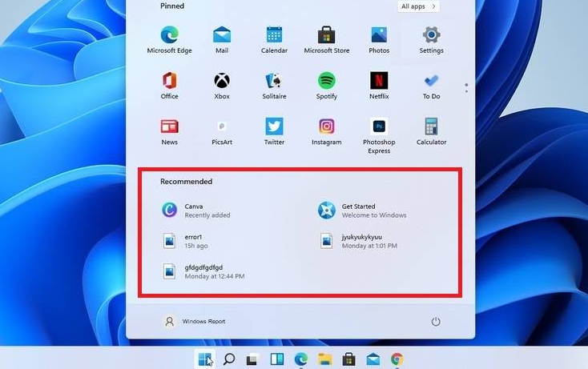This screenshot has height=369, width=588.
Task: Open the Xbox app
Action: point(222,86)
